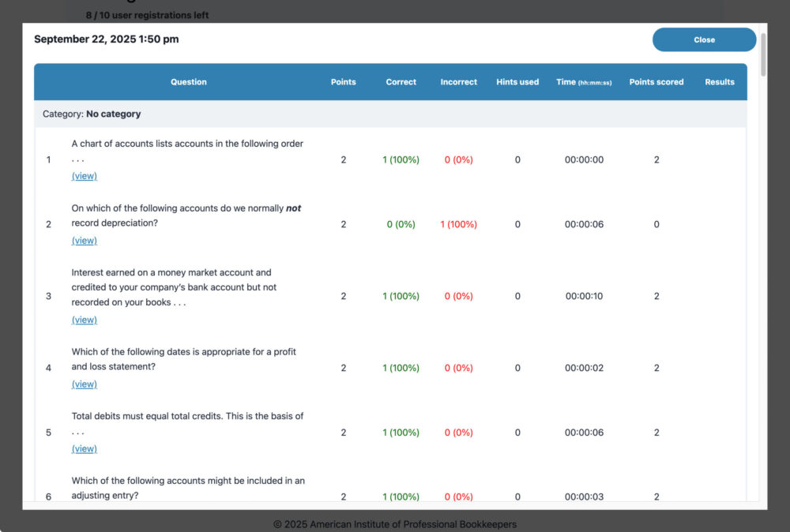Viewport: 790px width, 532px height.
Task: Click question 6 adjusting entry text
Action: click(x=188, y=488)
